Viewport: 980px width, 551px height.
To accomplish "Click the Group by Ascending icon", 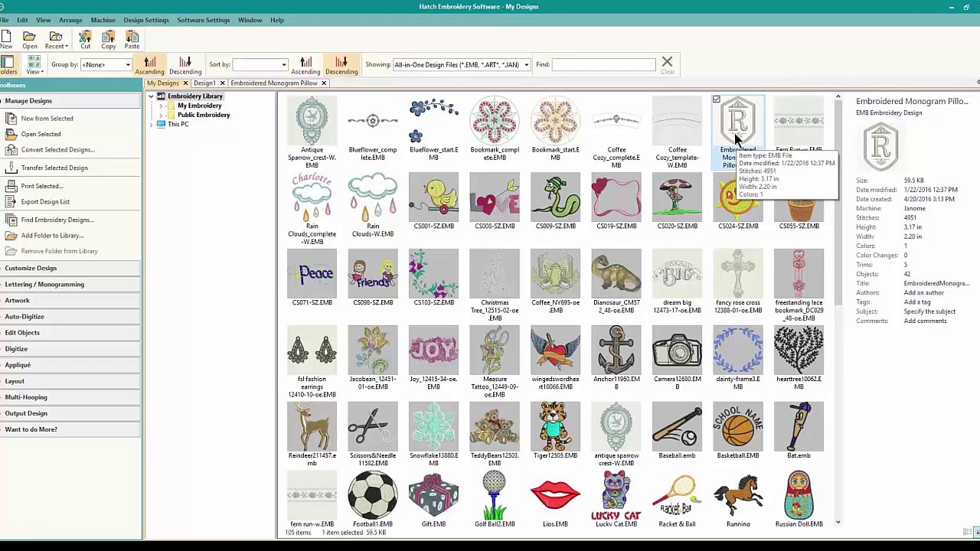I will pyautogui.click(x=149, y=62).
